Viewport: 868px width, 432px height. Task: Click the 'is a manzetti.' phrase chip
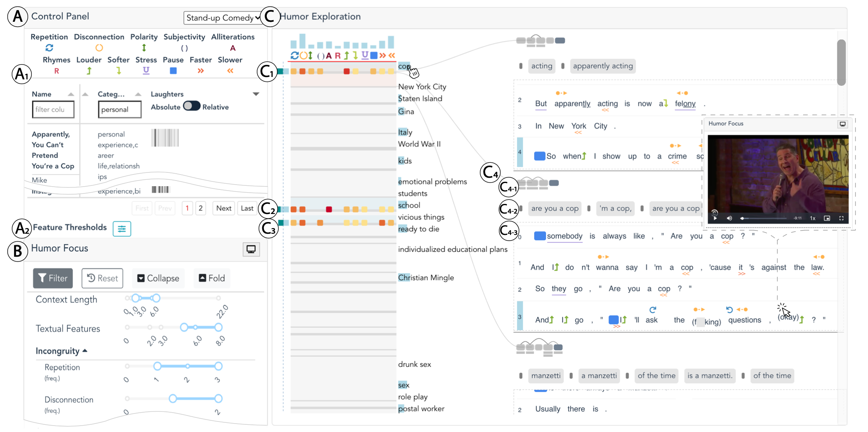click(x=709, y=376)
